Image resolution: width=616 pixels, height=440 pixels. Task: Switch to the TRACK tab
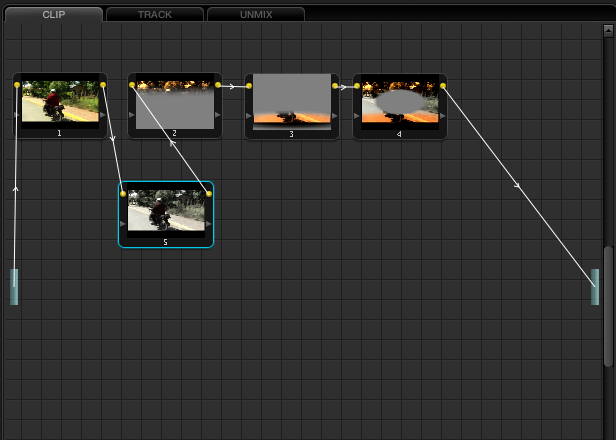154,15
